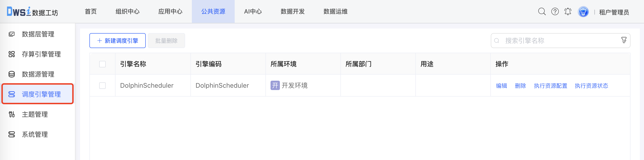Click the search magnifier icon in top bar
Image resolution: width=644 pixels, height=160 pixels.
click(x=542, y=11)
